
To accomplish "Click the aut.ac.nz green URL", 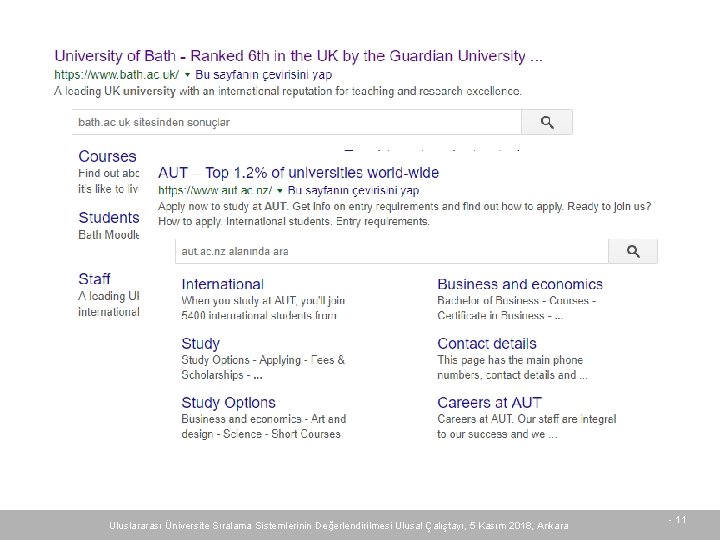I will click(215, 190).
